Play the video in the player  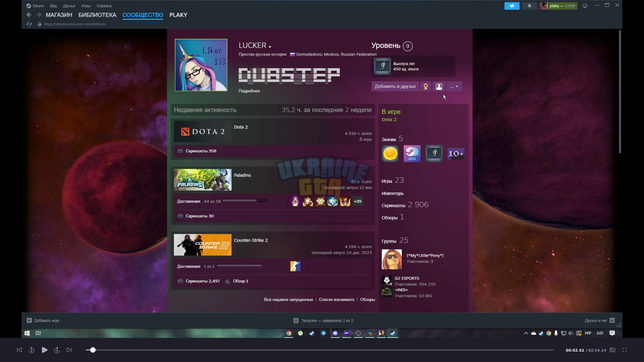[44, 350]
